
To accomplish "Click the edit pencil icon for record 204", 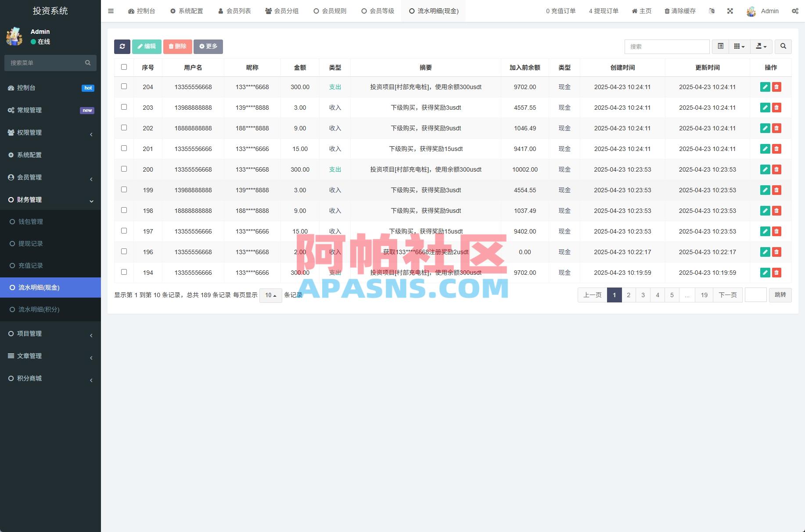I will pos(765,87).
